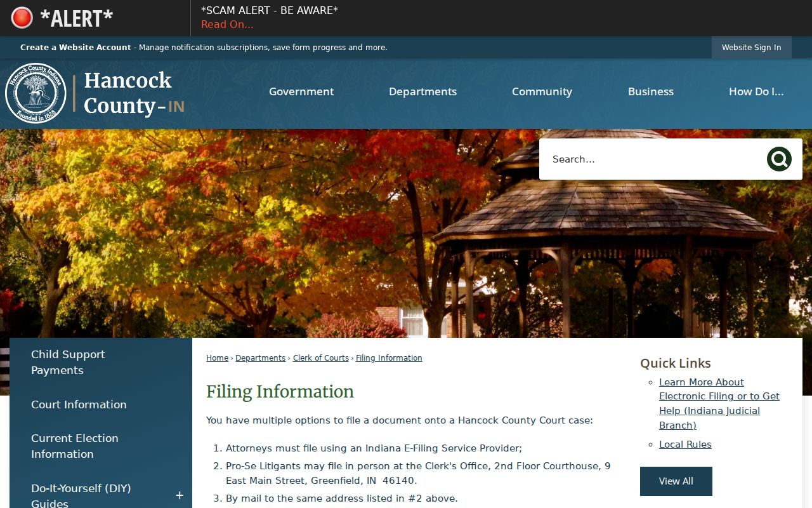Screen dimensions: 812x508
Task: Go to Clerk of Courts breadcrumb
Action: 321,358
